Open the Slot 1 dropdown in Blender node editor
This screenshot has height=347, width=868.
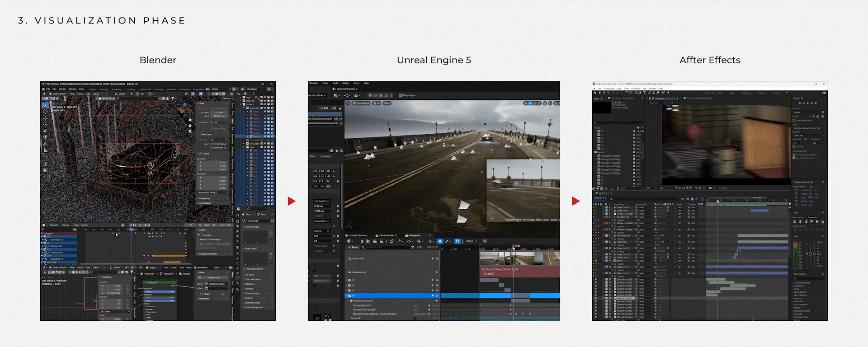220,267
